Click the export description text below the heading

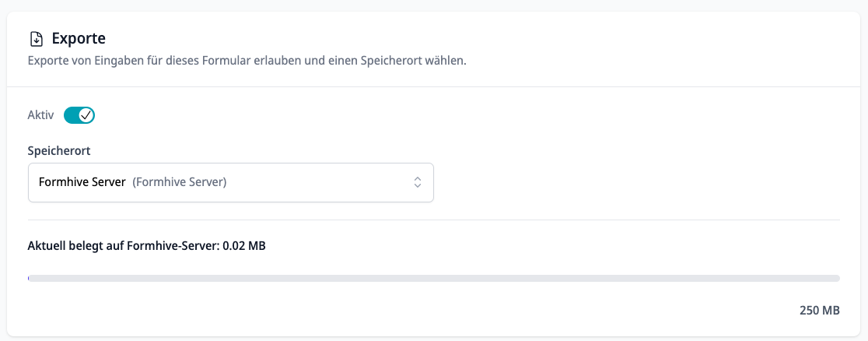(x=247, y=60)
